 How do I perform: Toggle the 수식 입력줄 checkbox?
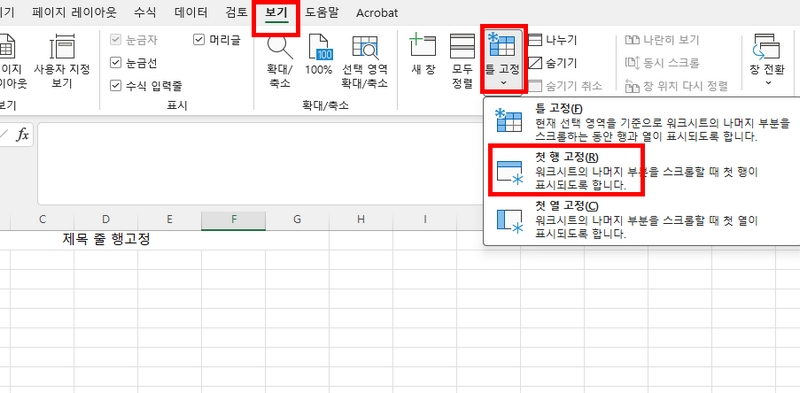click(x=116, y=85)
